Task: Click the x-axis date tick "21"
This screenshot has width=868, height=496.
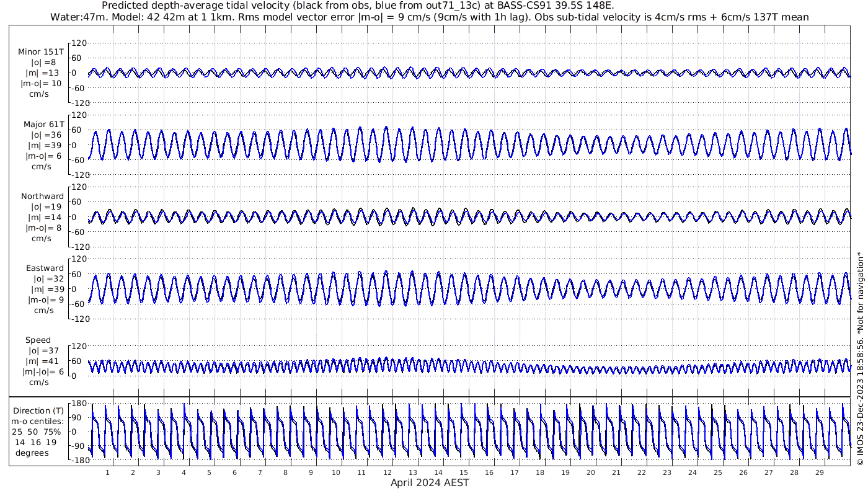Action: 616,472
